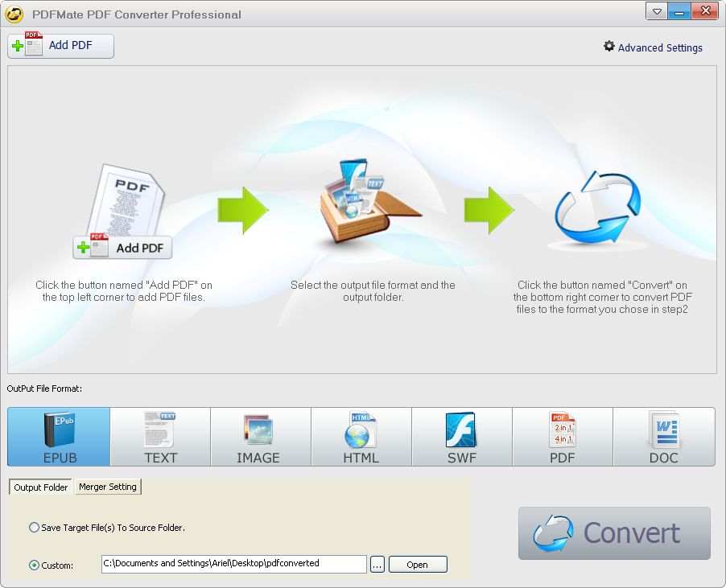This screenshot has width=726, height=588.
Task: Select PDF 2-in-1 output format
Action: point(562,437)
